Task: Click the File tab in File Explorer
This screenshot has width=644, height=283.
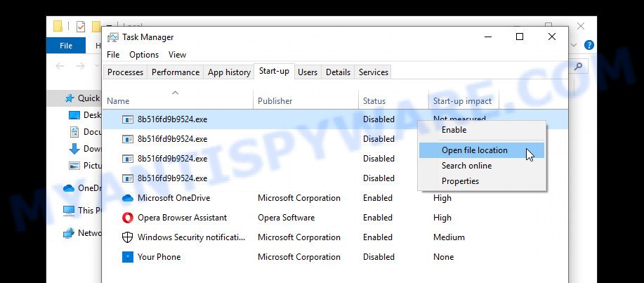Action: [66, 46]
